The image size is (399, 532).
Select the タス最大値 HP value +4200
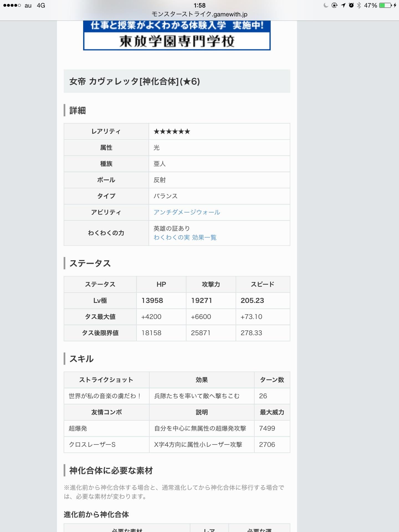click(151, 317)
